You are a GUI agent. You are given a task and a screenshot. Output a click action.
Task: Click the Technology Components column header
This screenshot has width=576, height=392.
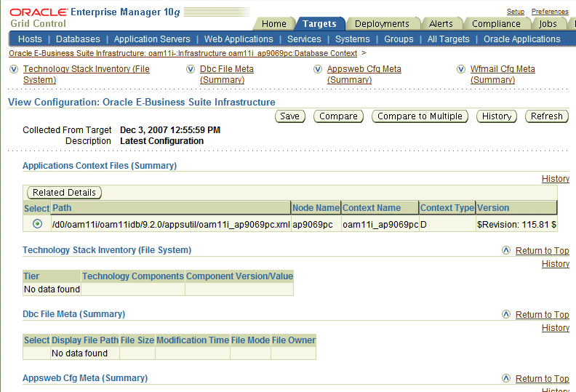132,276
